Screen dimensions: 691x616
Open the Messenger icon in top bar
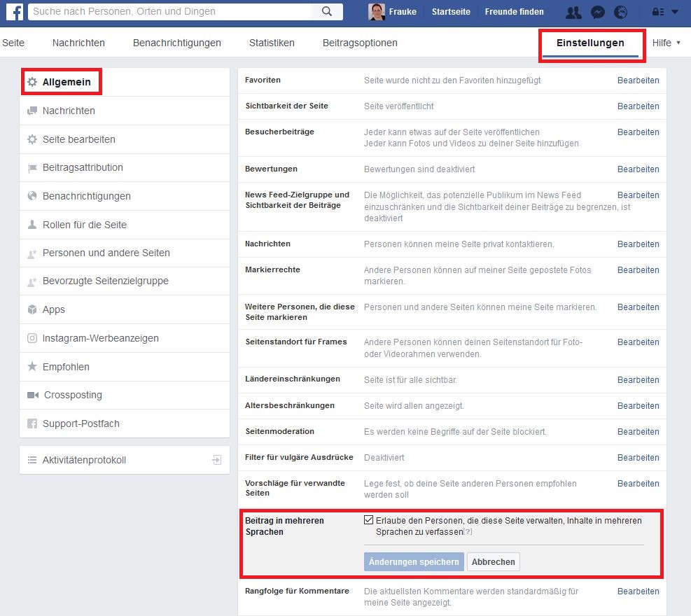(597, 12)
